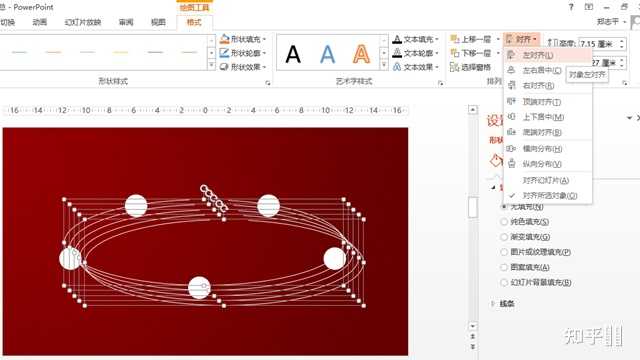Viewport: 640px width, 360px height.
Task: Click the paint bucket fill icon in pane
Action: point(496,161)
